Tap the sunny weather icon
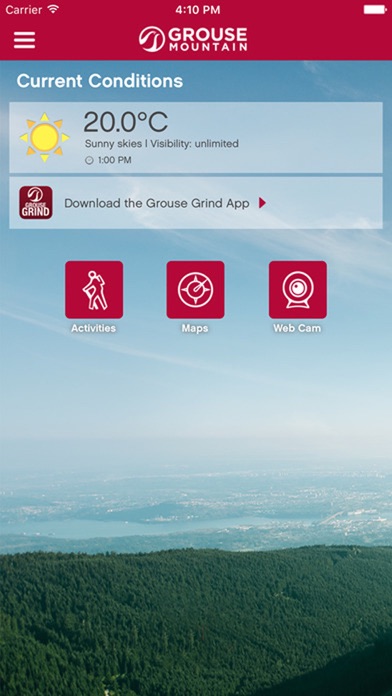392x696 pixels. tap(45, 137)
